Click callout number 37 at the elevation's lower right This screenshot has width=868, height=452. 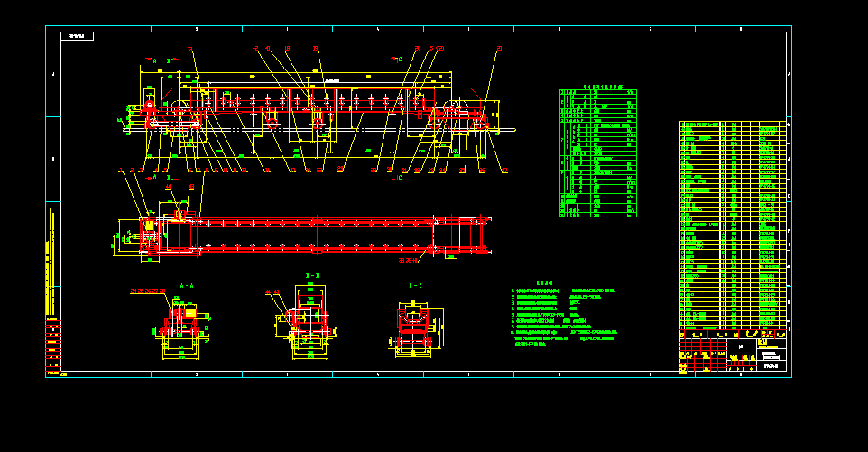(503, 171)
